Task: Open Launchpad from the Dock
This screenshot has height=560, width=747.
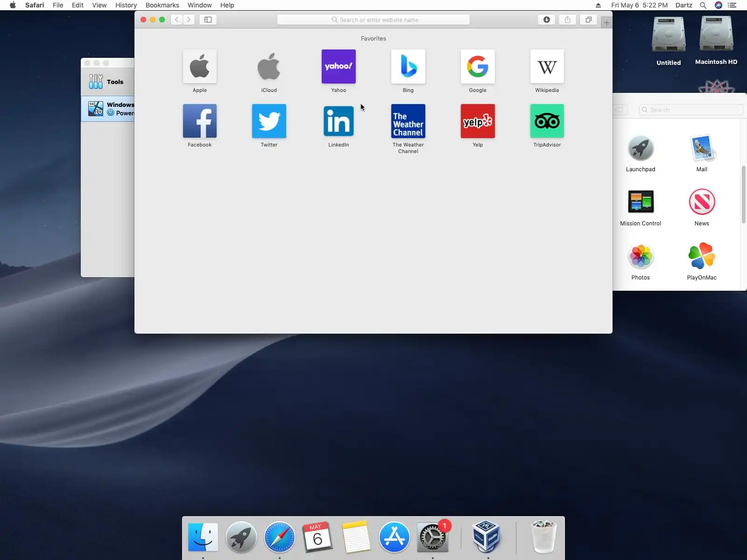Action: click(241, 537)
